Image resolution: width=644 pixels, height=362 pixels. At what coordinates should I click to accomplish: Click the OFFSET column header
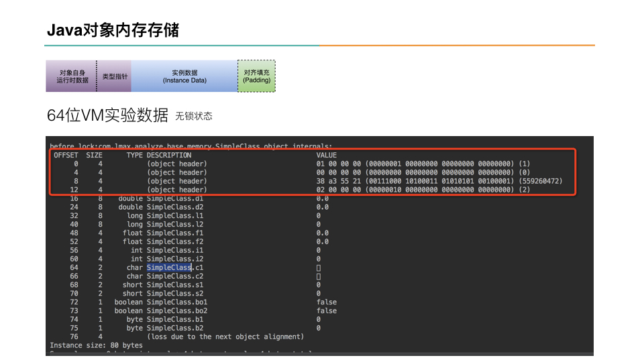(x=66, y=155)
